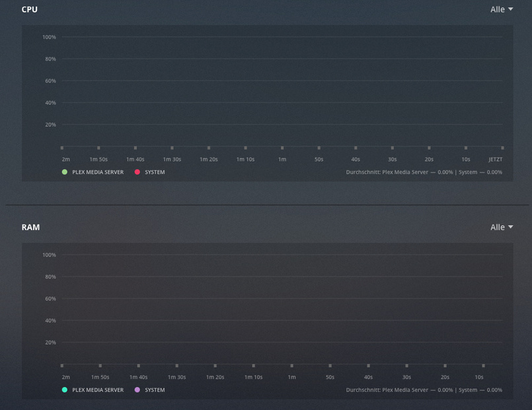Click the 20s label on CPU chart
The image size is (532, 410).
pos(429,159)
